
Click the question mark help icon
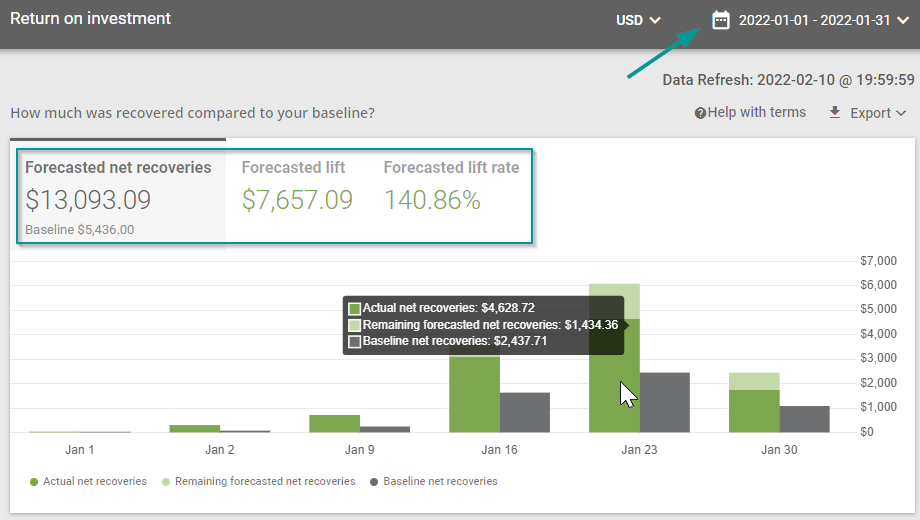coord(700,113)
